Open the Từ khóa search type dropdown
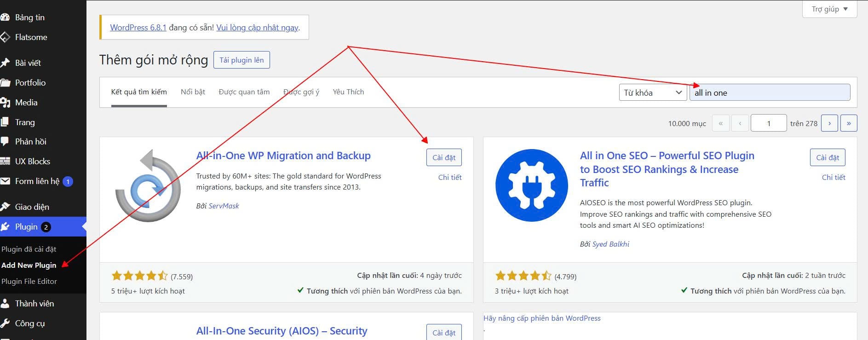The image size is (868, 340). [653, 92]
